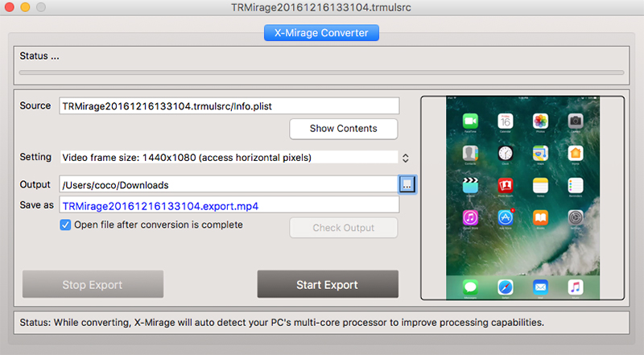Click Videos clapperboard icon in the preview
The image size is (644, 355).
(x=470, y=185)
